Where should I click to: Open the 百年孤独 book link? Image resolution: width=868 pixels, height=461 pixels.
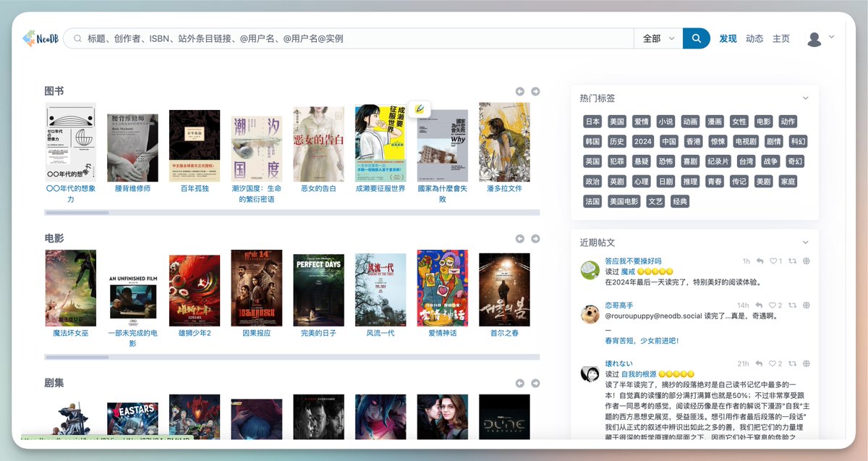(x=195, y=188)
